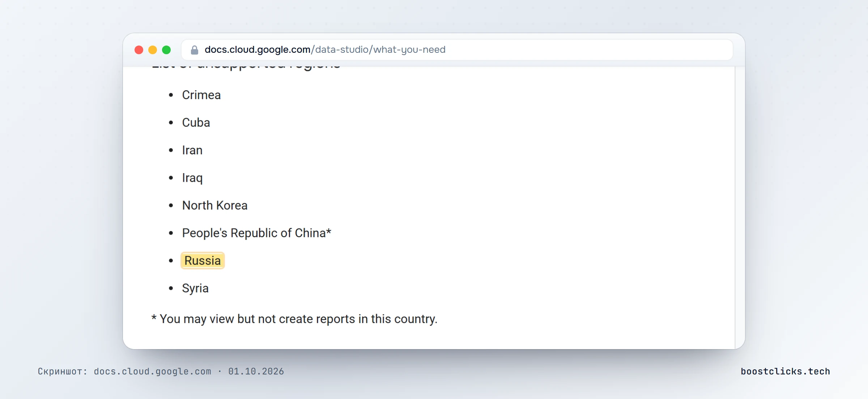Select the Syria list item
The width and height of the screenshot is (868, 399).
click(195, 288)
